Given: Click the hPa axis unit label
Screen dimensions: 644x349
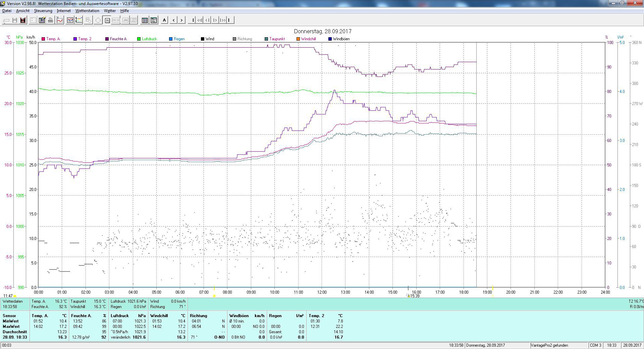Looking at the screenshot, I should click(19, 37).
